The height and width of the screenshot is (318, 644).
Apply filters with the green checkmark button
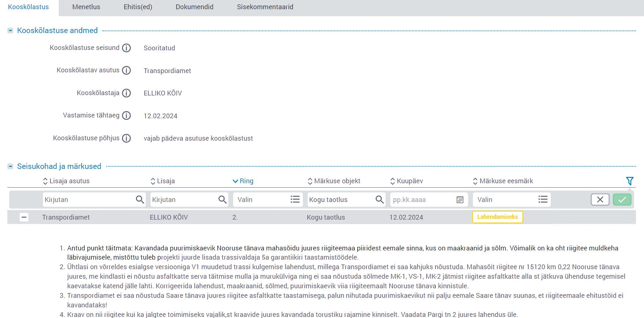pyautogui.click(x=622, y=200)
